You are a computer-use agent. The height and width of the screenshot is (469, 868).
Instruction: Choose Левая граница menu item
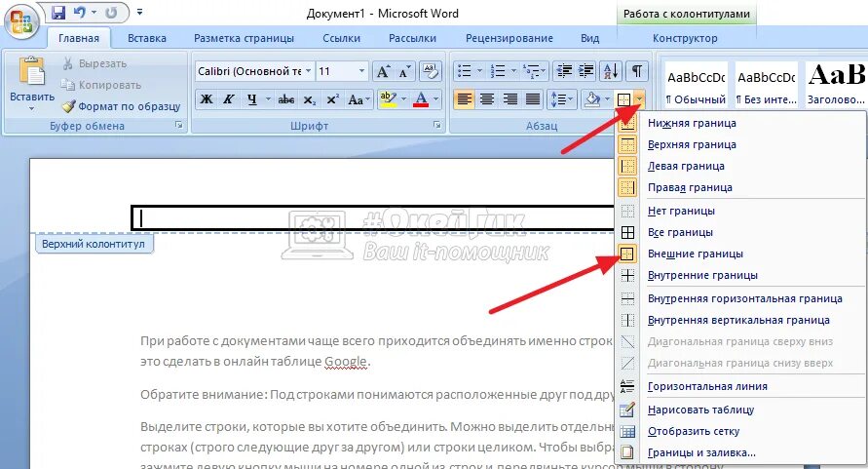point(740,166)
